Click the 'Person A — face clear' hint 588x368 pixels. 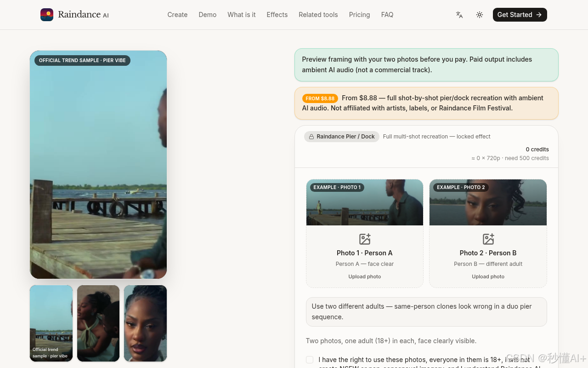365,264
